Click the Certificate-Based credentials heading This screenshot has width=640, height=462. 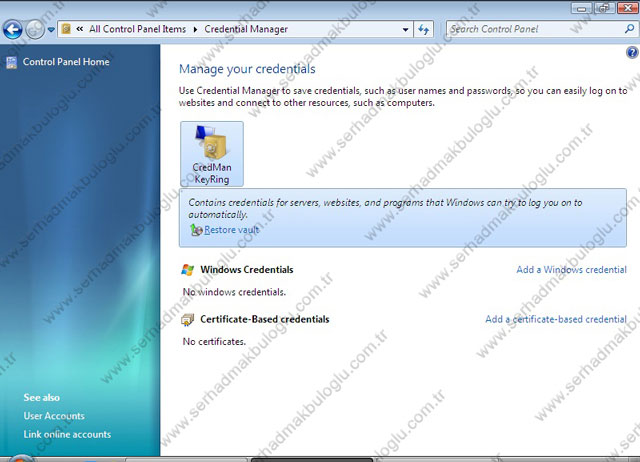264,319
